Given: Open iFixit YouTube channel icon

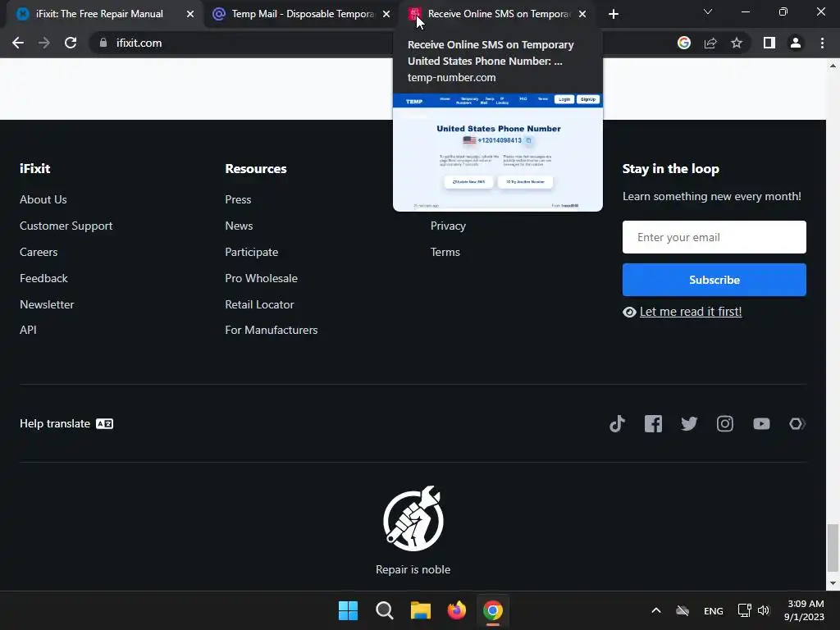Looking at the screenshot, I should (761, 424).
